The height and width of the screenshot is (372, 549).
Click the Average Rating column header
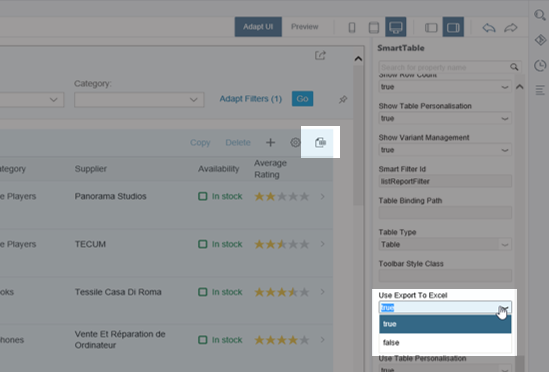coord(270,169)
